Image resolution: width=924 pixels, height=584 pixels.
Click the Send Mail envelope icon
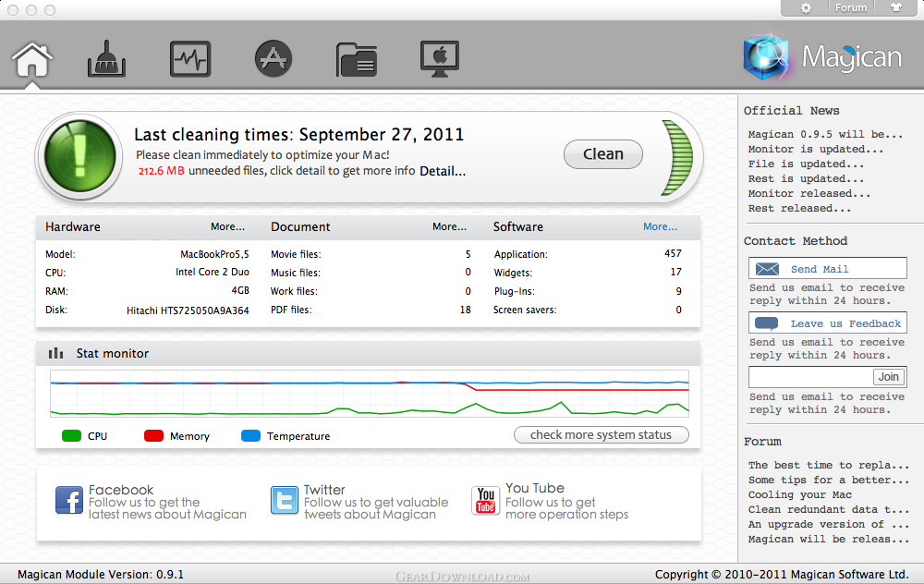coord(767,269)
